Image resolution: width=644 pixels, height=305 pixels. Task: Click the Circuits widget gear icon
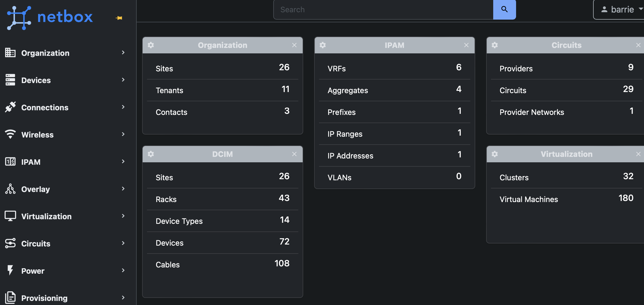point(495,45)
